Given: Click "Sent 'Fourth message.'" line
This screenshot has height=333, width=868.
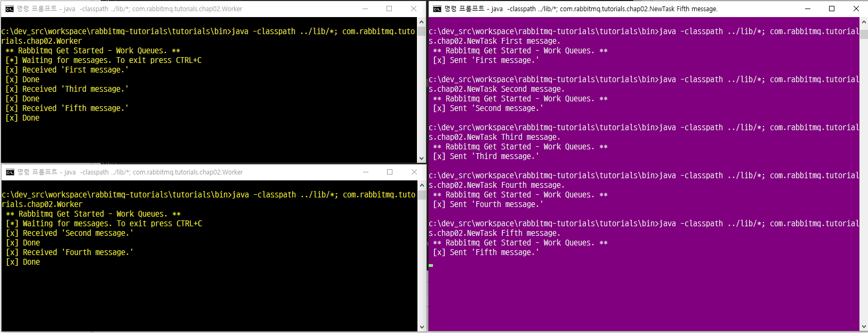Looking at the screenshot, I should (488, 204).
